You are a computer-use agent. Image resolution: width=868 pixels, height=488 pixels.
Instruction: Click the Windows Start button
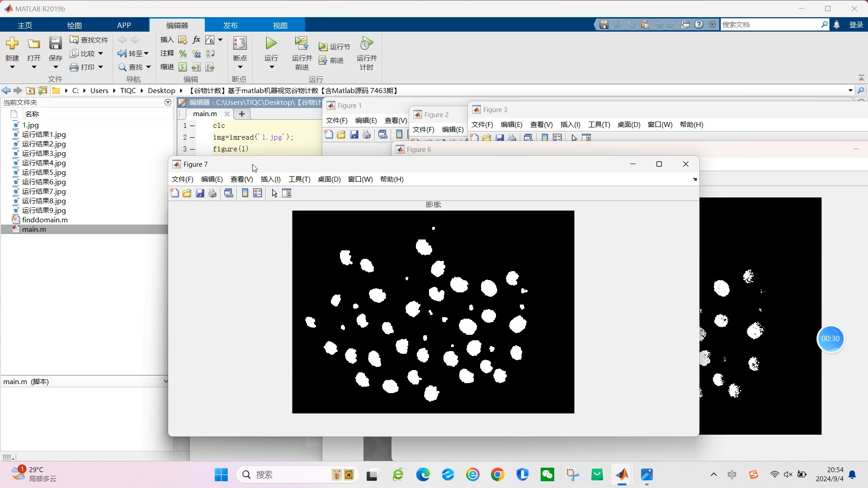click(221, 475)
